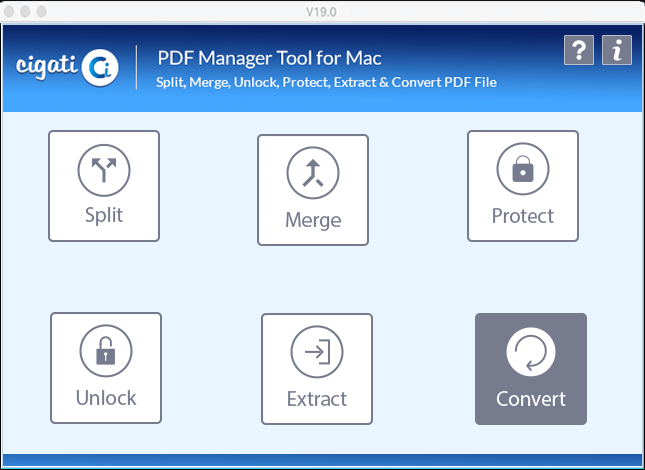Minimize the window using the middle title-bar dot
Screen dimensions: 645x470
(25, 12)
